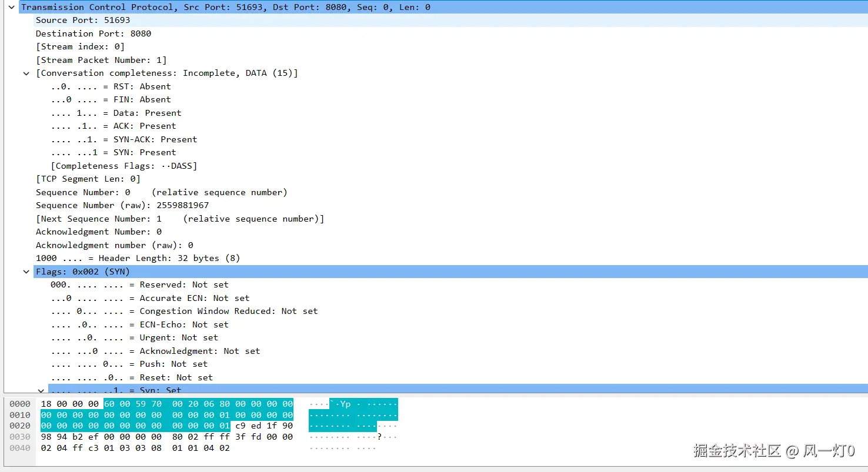Select the FIN: Absent row
The width and height of the screenshot is (868, 472).
tap(458, 99)
